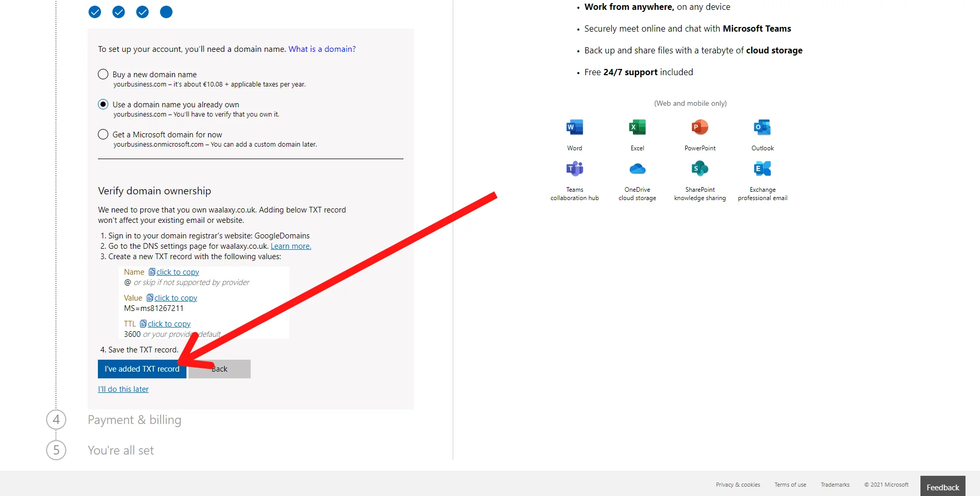Open Trademarks footer link

point(835,485)
